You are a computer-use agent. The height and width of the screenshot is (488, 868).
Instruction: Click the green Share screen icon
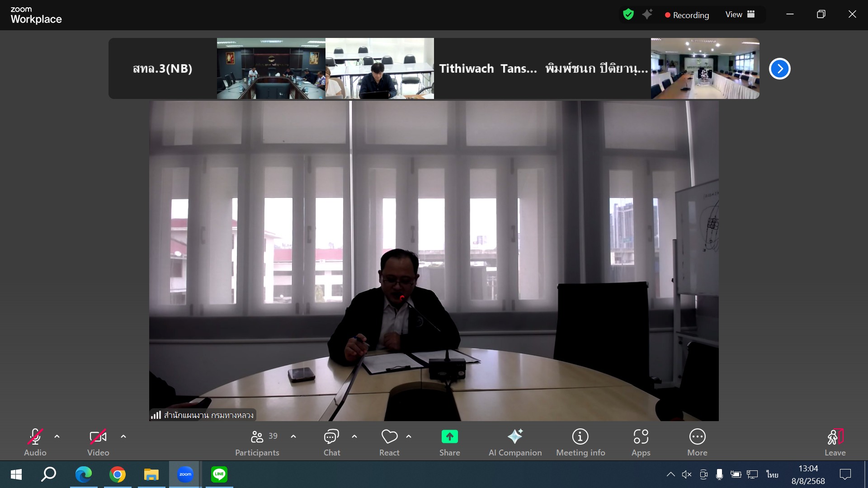pos(449,437)
